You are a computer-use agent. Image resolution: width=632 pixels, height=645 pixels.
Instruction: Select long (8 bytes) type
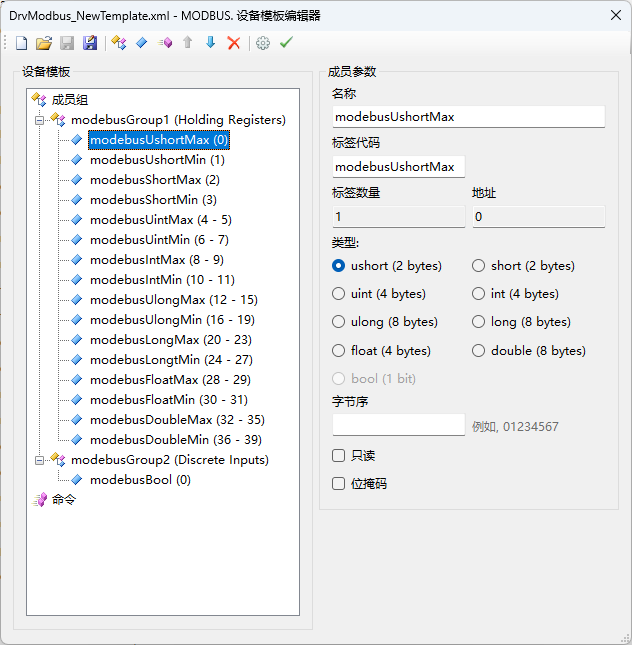(478, 322)
